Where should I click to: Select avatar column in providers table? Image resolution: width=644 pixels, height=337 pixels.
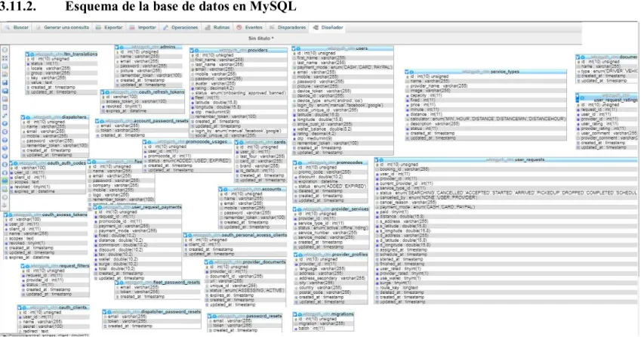pos(239,83)
